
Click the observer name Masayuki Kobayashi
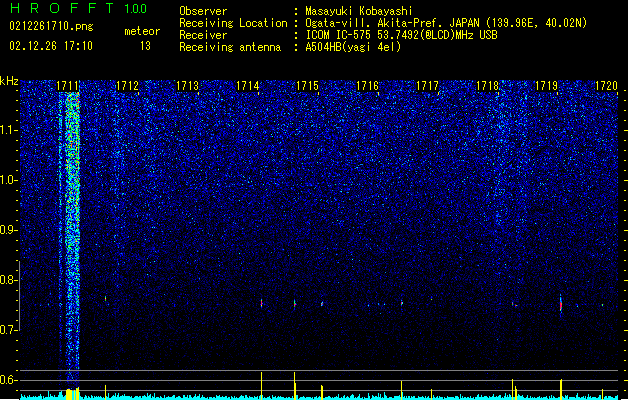(x=359, y=11)
